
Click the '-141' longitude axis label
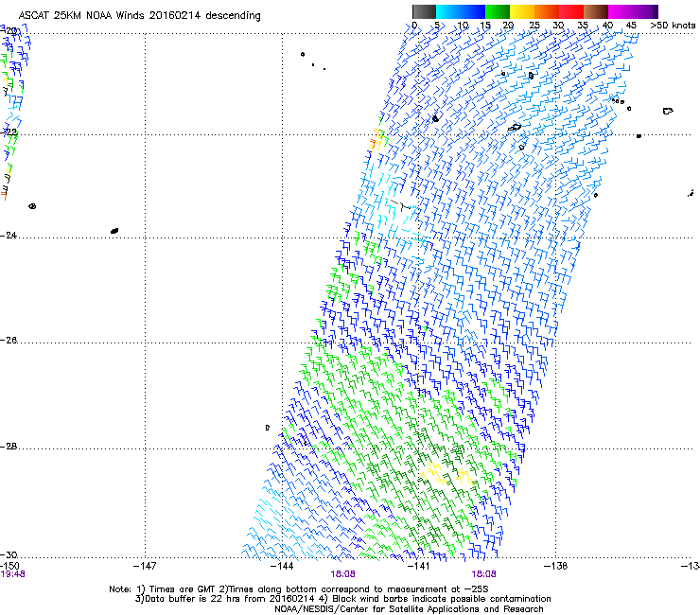tap(418, 566)
